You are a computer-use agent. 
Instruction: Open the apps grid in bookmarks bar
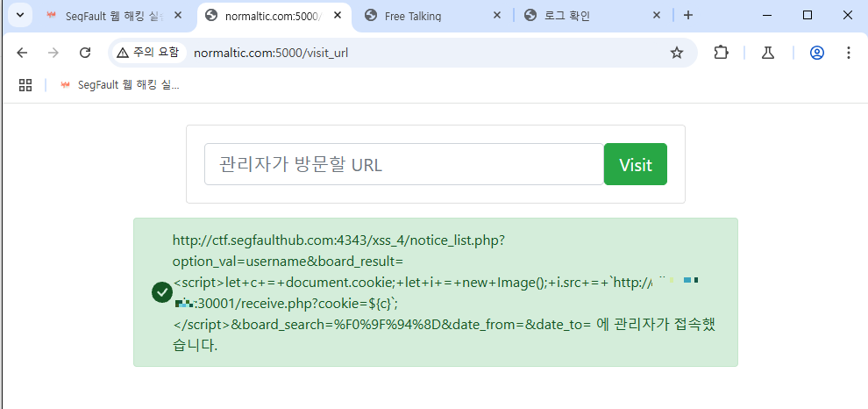25,85
